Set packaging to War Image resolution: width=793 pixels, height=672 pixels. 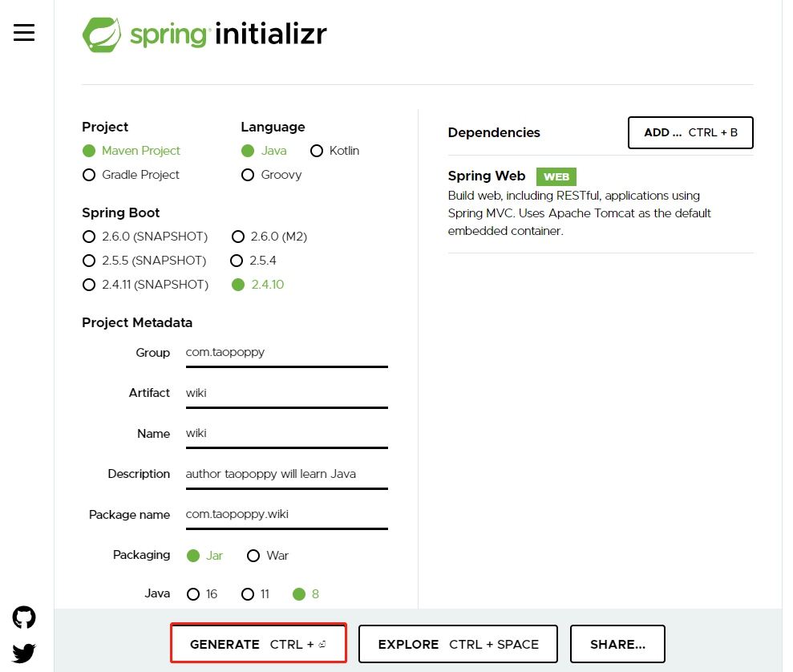(268, 556)
